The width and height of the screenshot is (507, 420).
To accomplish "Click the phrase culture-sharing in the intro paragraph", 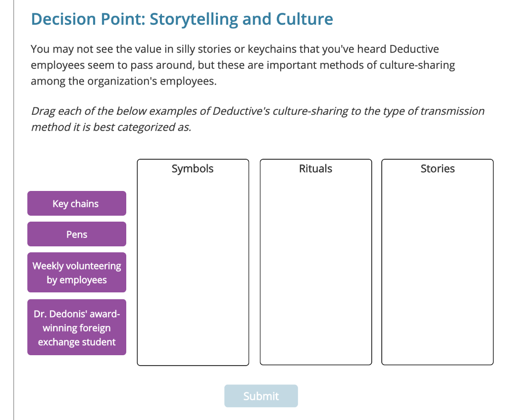I will click(417, 65).
